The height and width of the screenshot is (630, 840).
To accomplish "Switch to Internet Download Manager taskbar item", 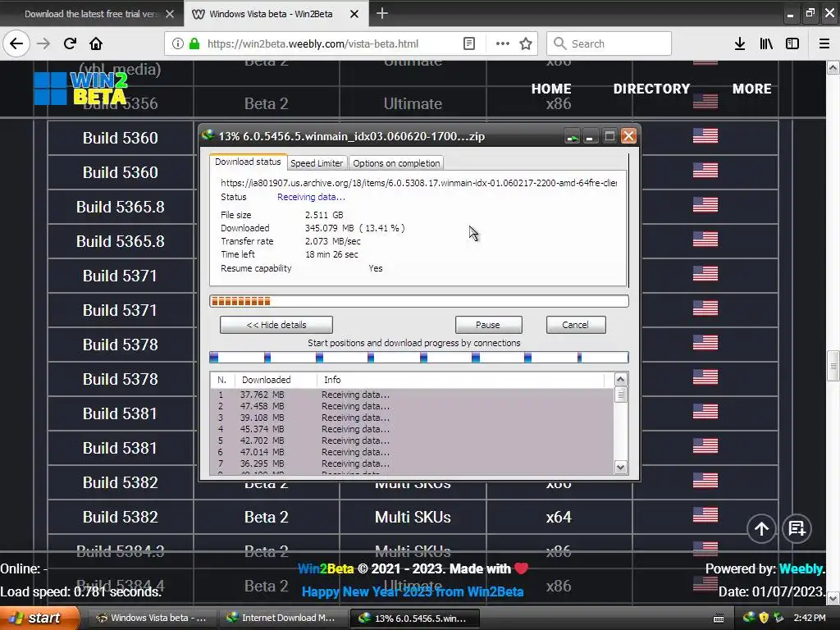I will coord(283,618).
